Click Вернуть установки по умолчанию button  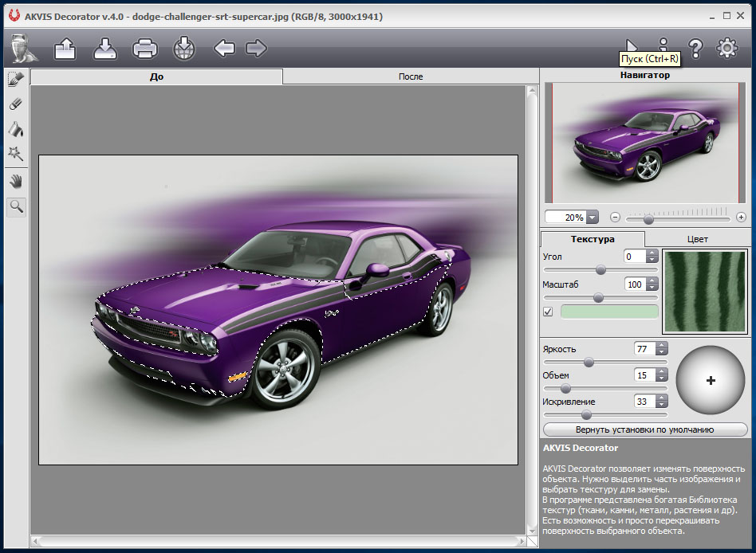click(644, 429)
